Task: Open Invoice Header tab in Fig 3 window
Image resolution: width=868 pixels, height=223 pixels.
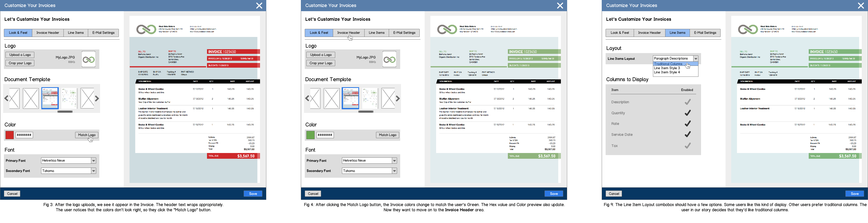Action: pyautogui.click(x=48, y=33)
